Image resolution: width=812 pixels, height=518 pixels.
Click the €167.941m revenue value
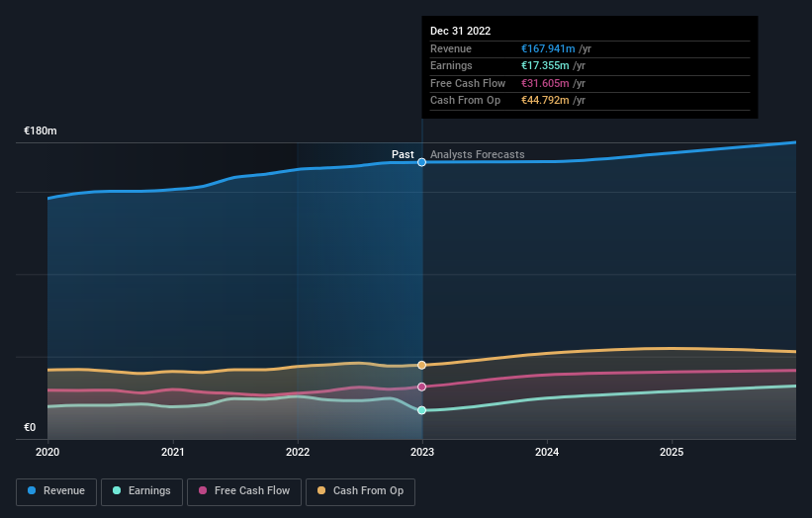point(548,48)
